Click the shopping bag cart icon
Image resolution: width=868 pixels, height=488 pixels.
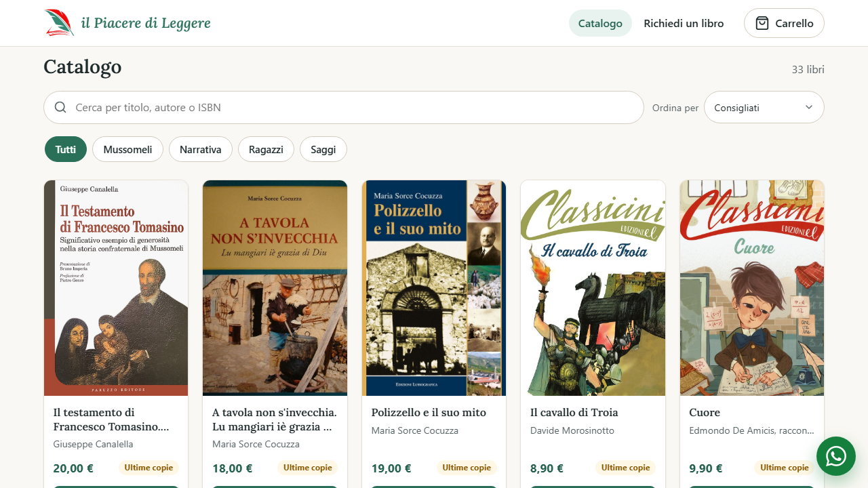pyautogui.click(x=762, y=23)
